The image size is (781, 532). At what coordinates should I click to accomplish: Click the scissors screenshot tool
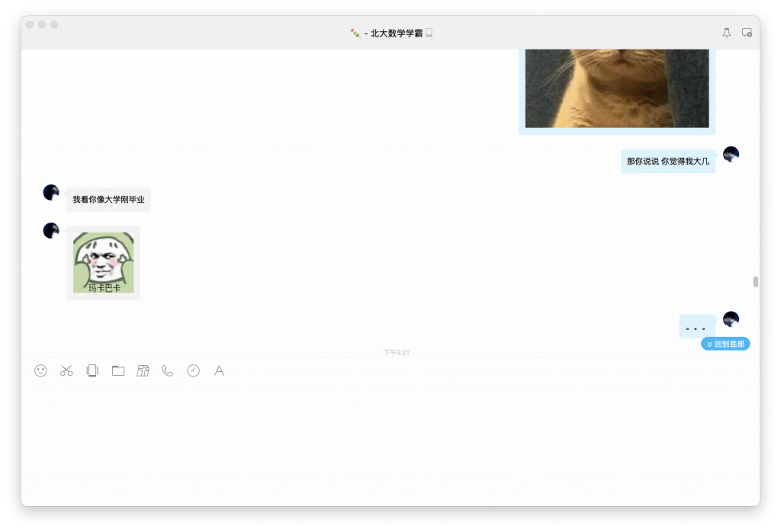click(x=66, y=370)
